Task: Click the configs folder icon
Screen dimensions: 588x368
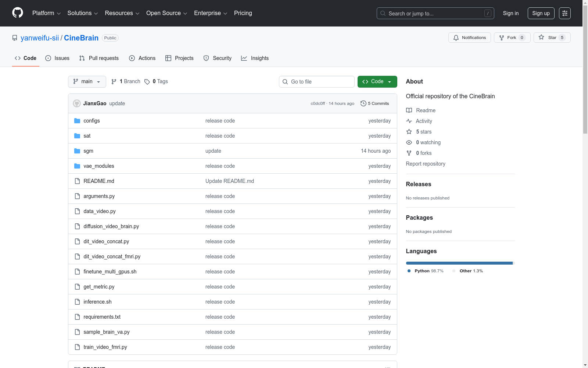Action: point(77,121)
